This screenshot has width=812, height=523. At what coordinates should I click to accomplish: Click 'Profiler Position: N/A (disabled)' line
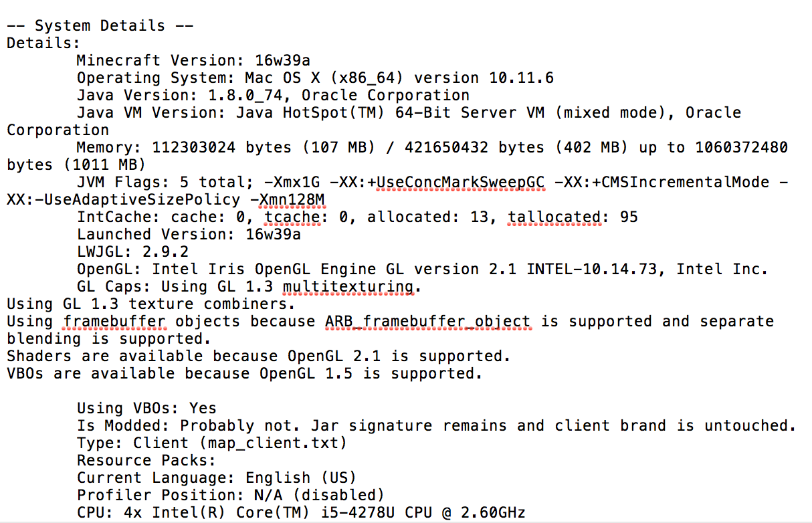tap(231, 496)
